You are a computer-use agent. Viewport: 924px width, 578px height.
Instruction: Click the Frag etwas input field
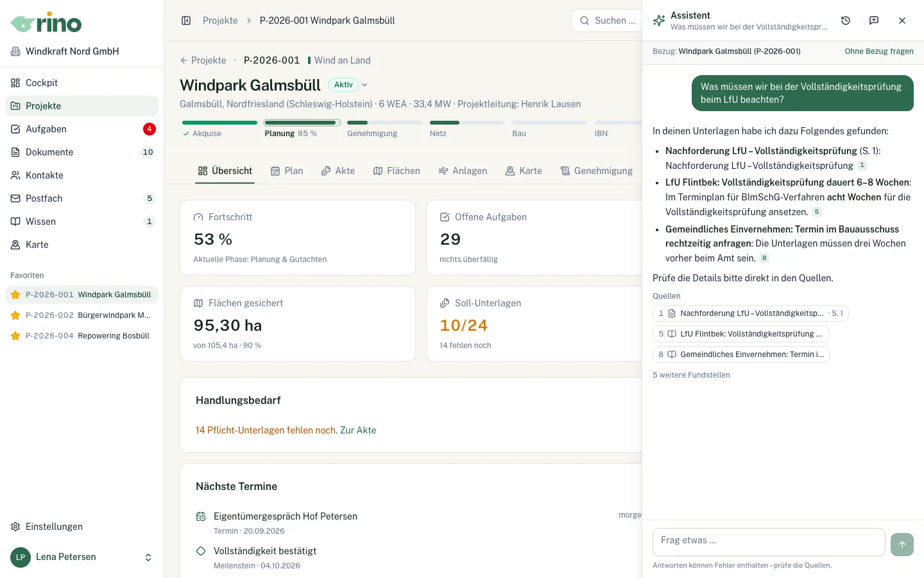(769, 542)
